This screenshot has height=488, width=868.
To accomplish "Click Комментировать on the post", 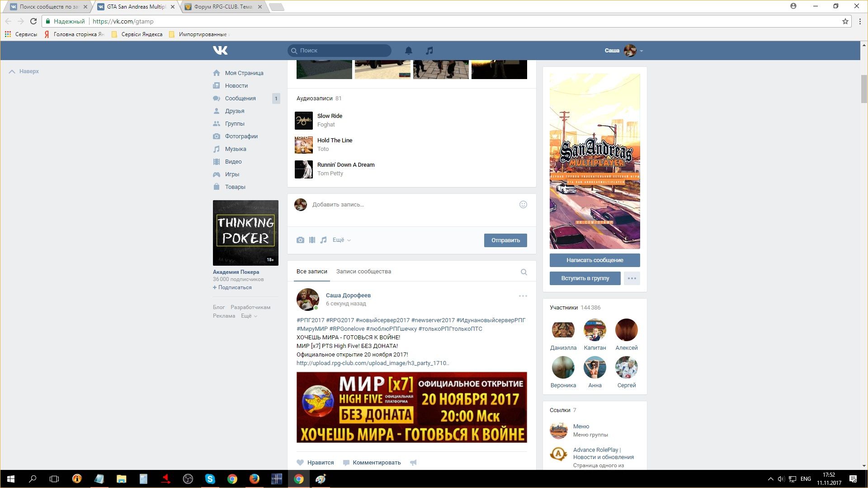I will [372, 462].
